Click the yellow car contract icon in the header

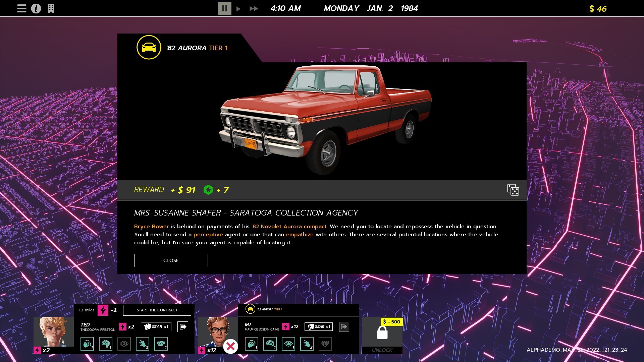(149, 47)
